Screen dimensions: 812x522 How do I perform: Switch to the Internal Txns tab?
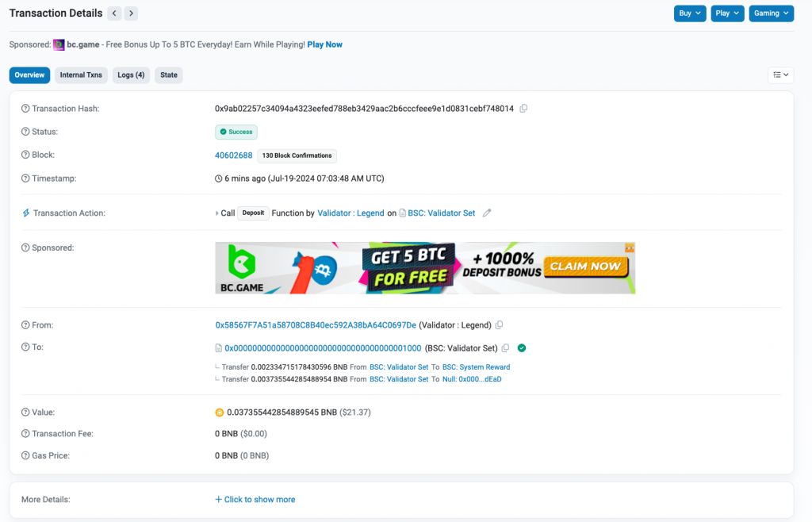pos(81,75)
